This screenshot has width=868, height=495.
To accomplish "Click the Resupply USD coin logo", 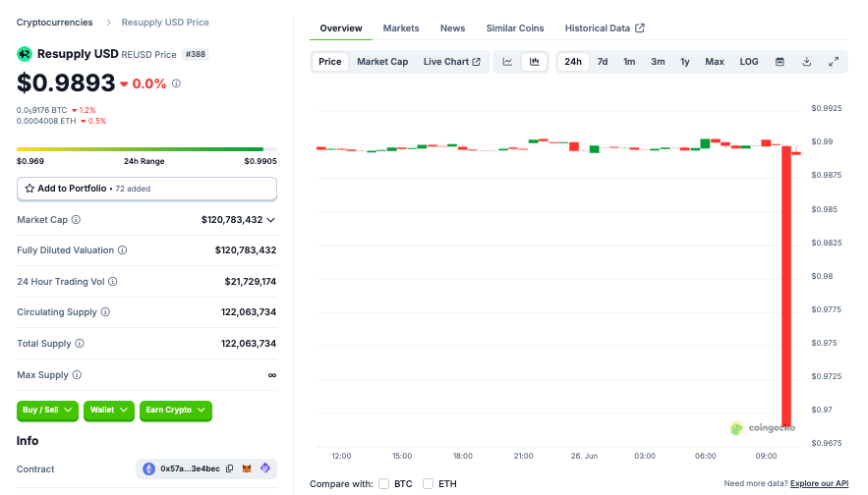I will (x=25, y=54).
